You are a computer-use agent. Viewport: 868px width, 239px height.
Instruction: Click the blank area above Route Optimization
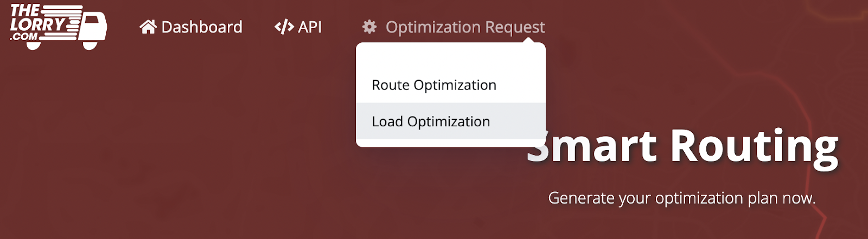[x=450, y=59]
